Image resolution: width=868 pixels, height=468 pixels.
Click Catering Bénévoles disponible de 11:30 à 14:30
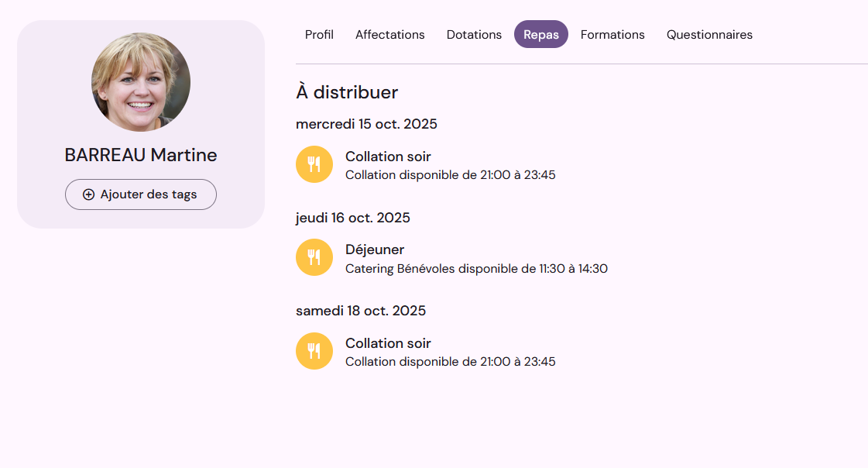tap(476, 269)
